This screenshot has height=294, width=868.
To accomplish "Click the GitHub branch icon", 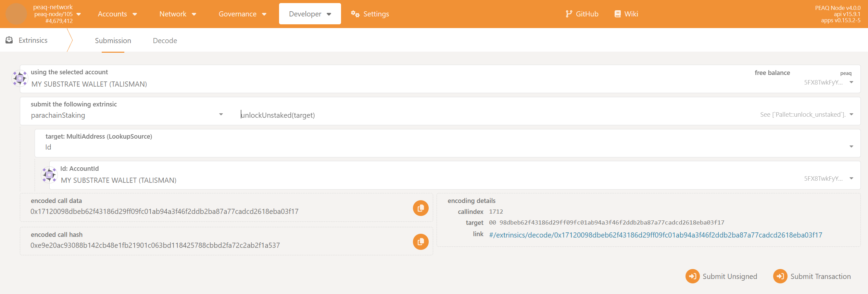I will pyautogui.click(x=569, y=14).
